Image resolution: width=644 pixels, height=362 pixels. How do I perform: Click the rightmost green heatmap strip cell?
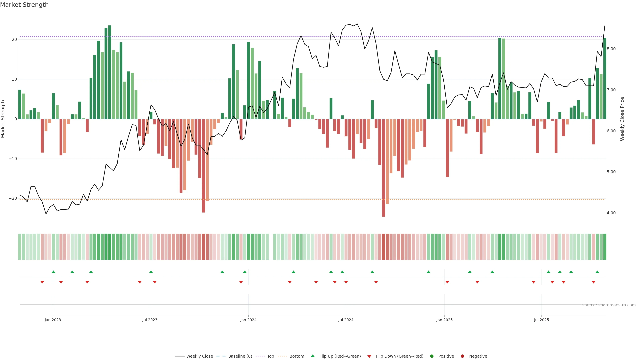tap(605, 247)
